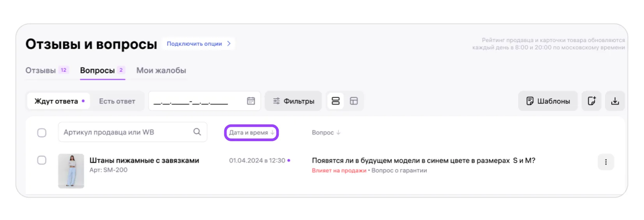644x220 pixels.
Task: Tick the select-all checkbox in header
Action: [x=42, y=133]
